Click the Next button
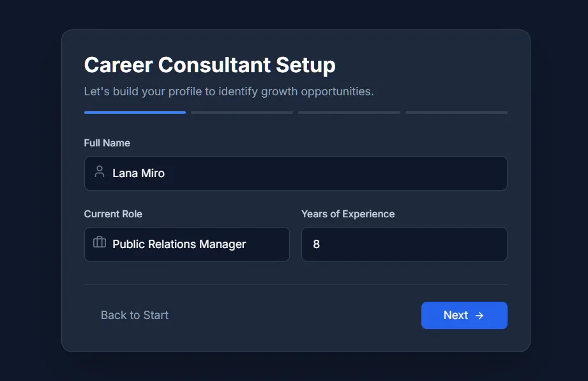588x381 pixels. (464, 315)
